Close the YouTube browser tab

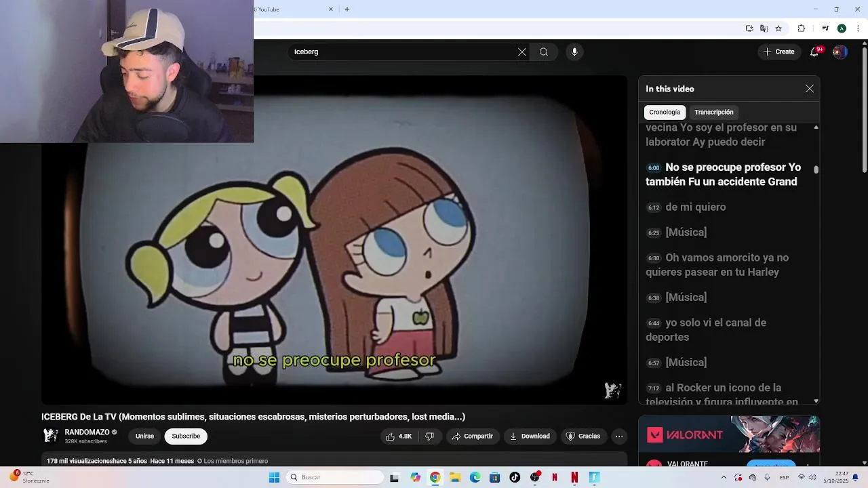tap(331, 9)
